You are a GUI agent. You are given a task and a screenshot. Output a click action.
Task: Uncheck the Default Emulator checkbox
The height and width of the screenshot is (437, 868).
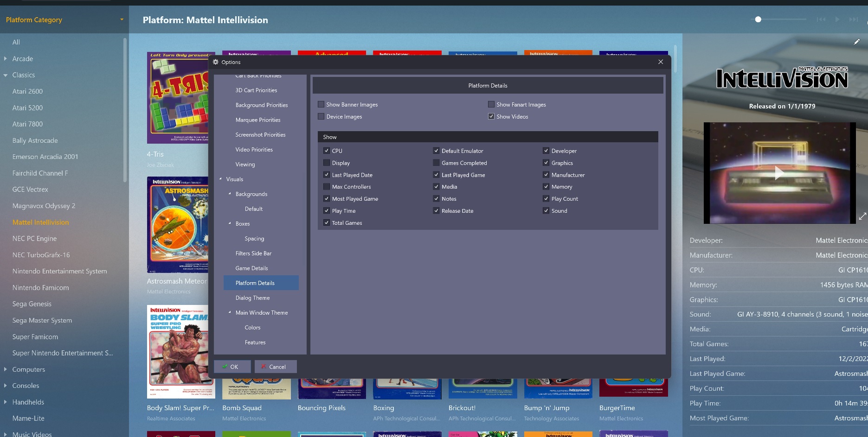[436, 151]
